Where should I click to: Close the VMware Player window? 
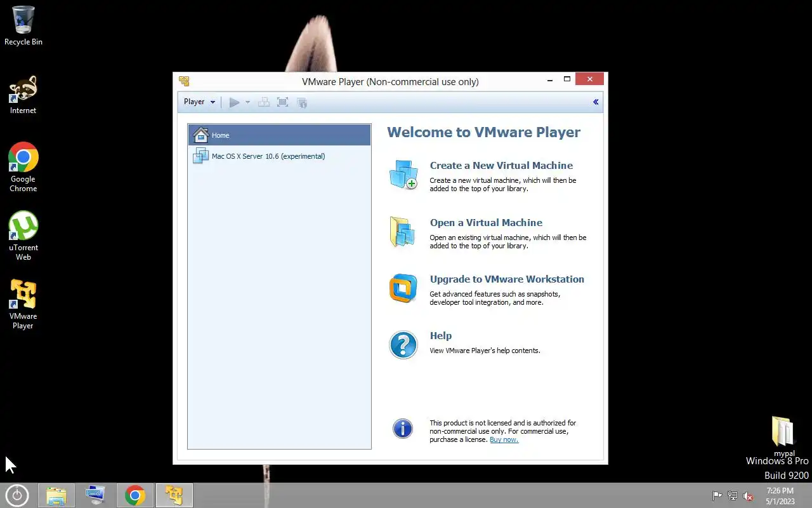pos(590,79)
